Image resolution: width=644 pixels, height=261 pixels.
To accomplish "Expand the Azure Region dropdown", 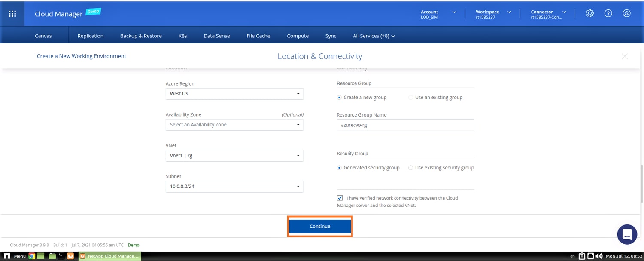I will pos(234,94).
